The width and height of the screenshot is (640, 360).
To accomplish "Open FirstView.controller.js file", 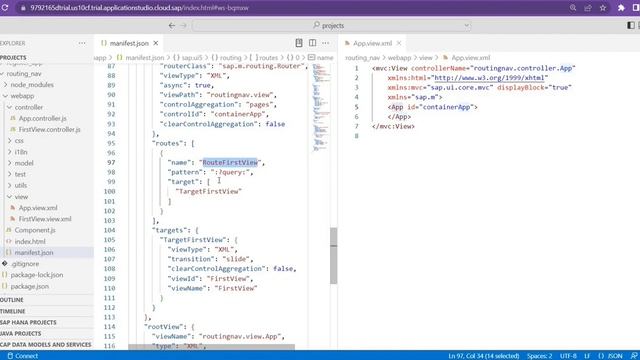I will pos(49,129).
